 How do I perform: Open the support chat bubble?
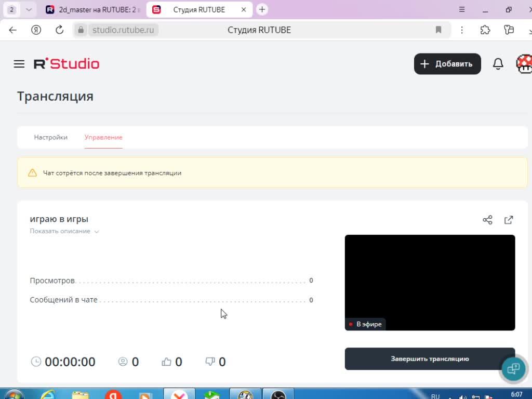513,368
